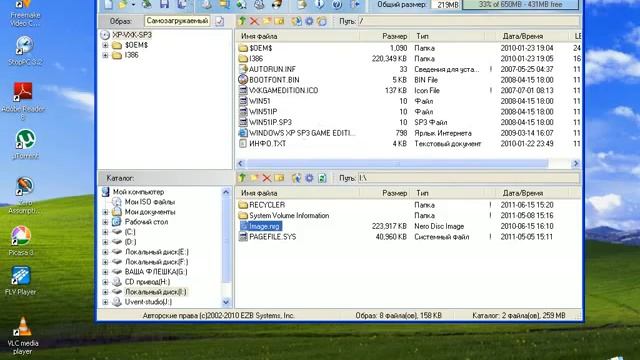Image resolution: width=640 pixels, height=360 pixels.
Task: Click the catalog path field showing I:\
Action: click(469, 178)
